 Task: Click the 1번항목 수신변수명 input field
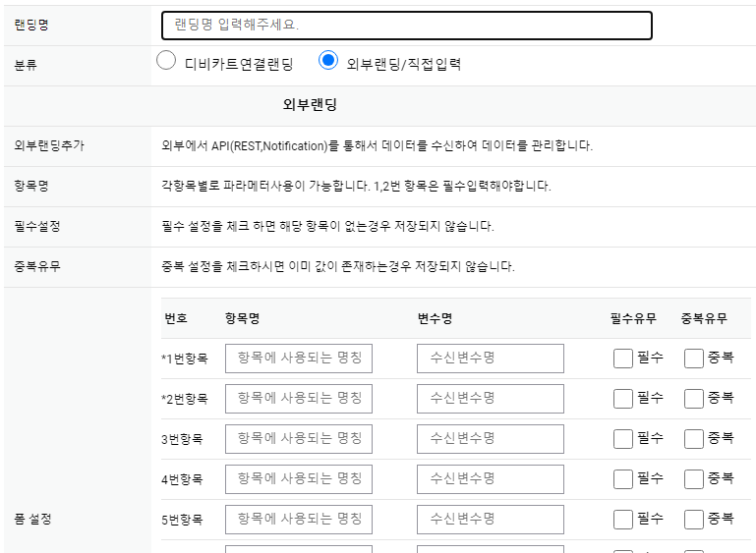click(491, 359)
